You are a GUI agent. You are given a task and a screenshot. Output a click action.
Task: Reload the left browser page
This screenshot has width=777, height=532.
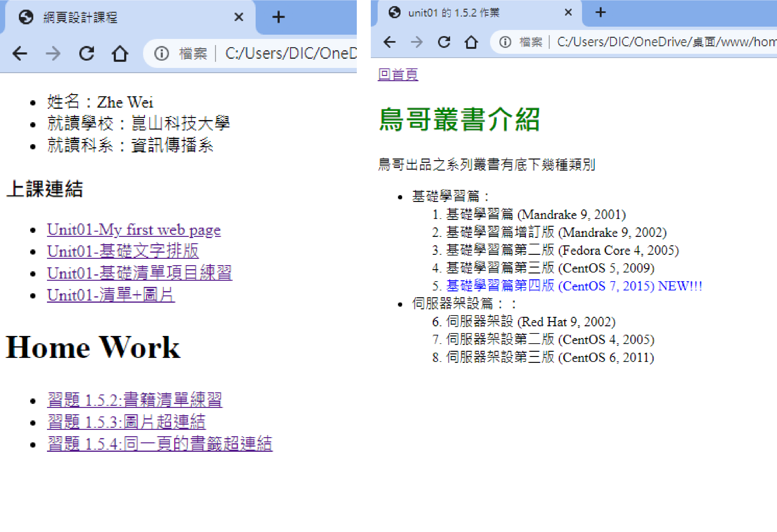point(86,54)
